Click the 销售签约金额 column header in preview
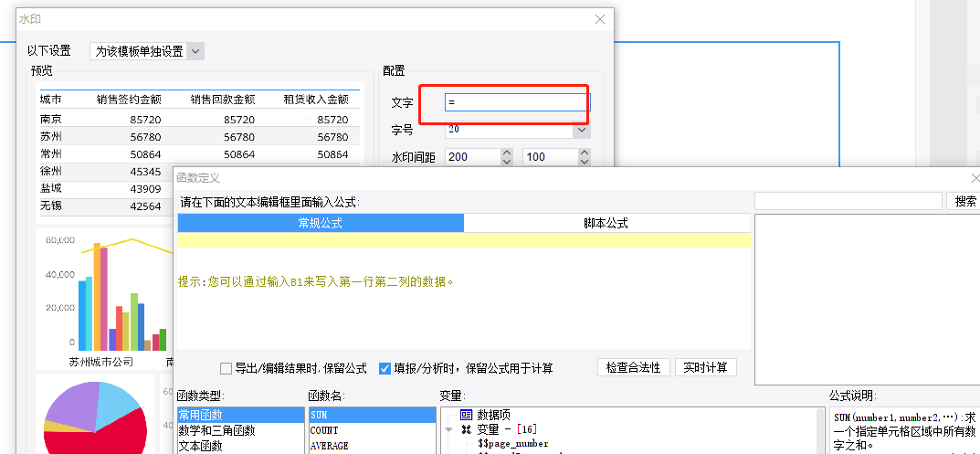The image size is (980, 454). pos(129,100)
